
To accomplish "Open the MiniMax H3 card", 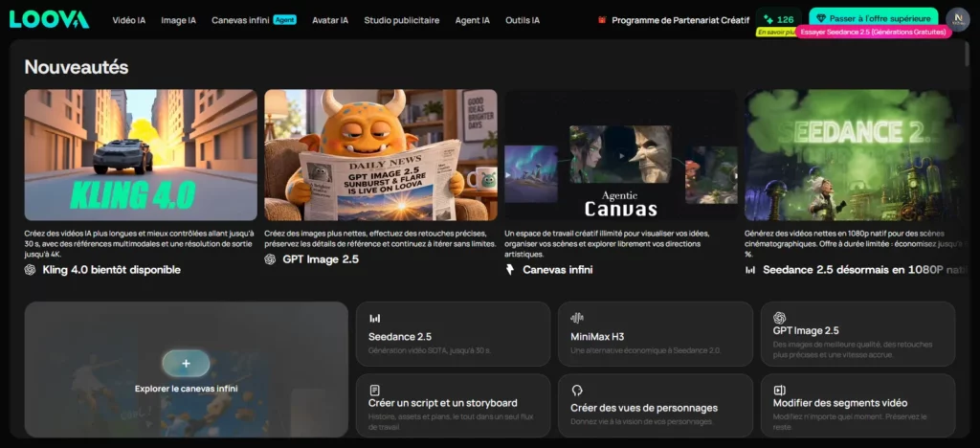I will click(656, 334).
